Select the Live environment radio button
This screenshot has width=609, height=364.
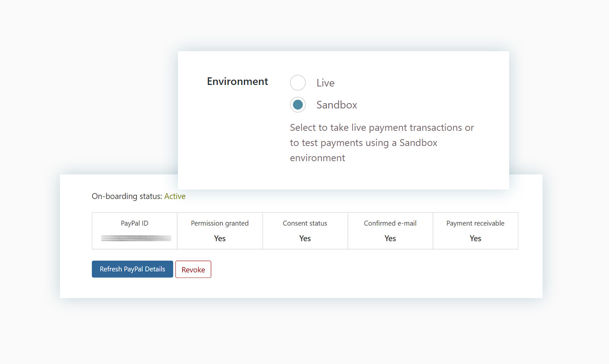tap(298, 83)
